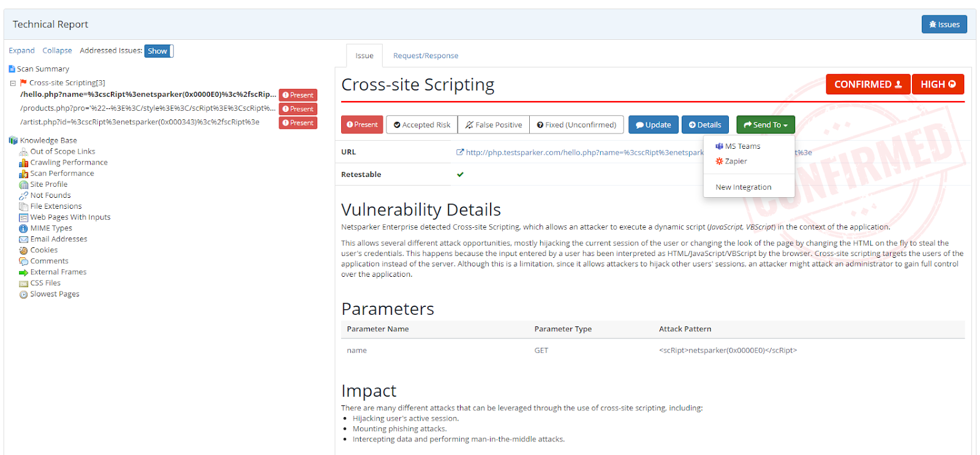The image size is (980, 455).
Task: Click the External Frames green arrow icon
Action: tap(23, 273)
